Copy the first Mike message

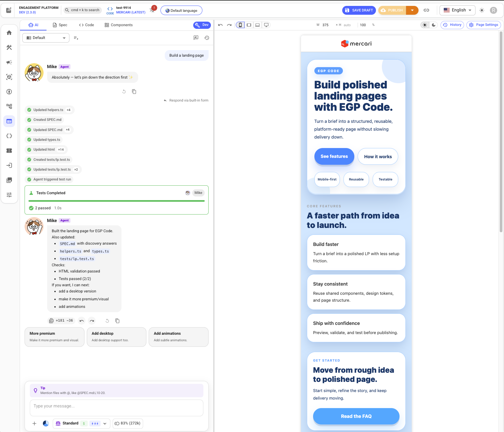tap(134, 91)
